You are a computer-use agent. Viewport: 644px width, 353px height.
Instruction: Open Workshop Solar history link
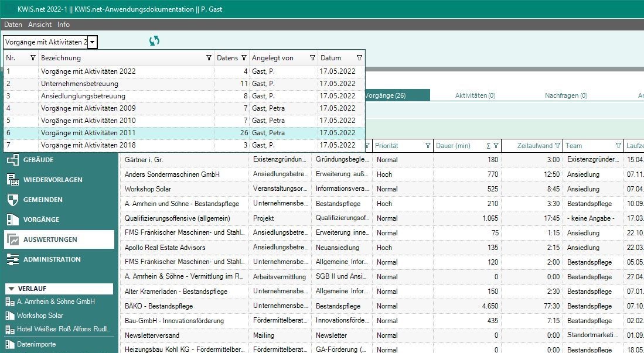(40, 316)
